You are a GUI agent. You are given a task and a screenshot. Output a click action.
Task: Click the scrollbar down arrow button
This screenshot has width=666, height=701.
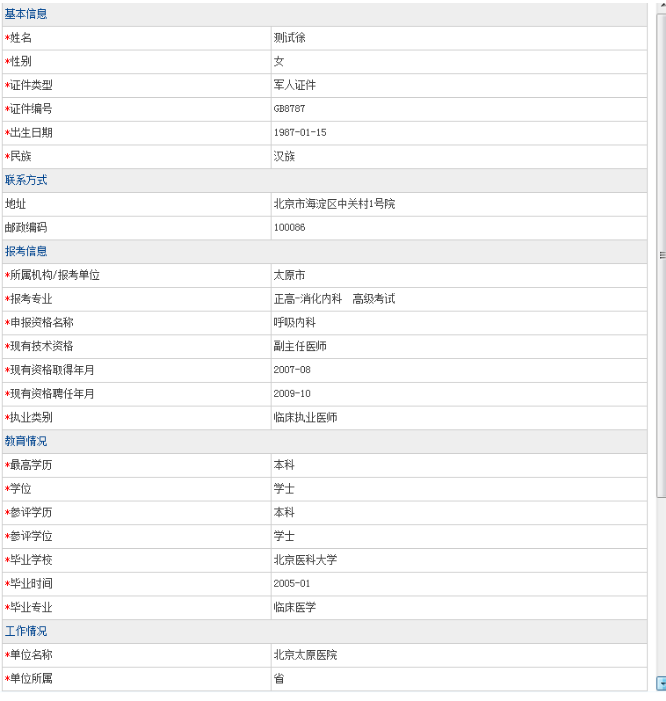click(661, 684)
